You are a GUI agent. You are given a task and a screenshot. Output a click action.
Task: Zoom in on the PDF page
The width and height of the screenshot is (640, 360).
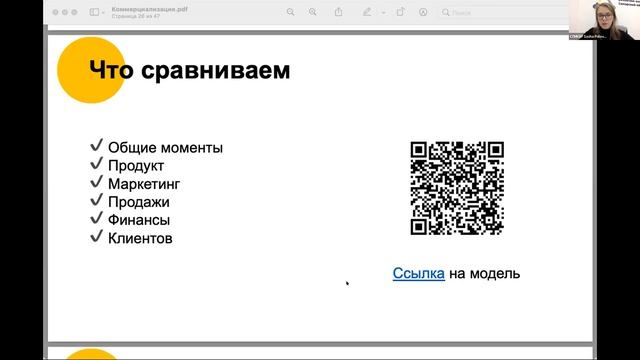pyautogui.click(x=313, y=12)
